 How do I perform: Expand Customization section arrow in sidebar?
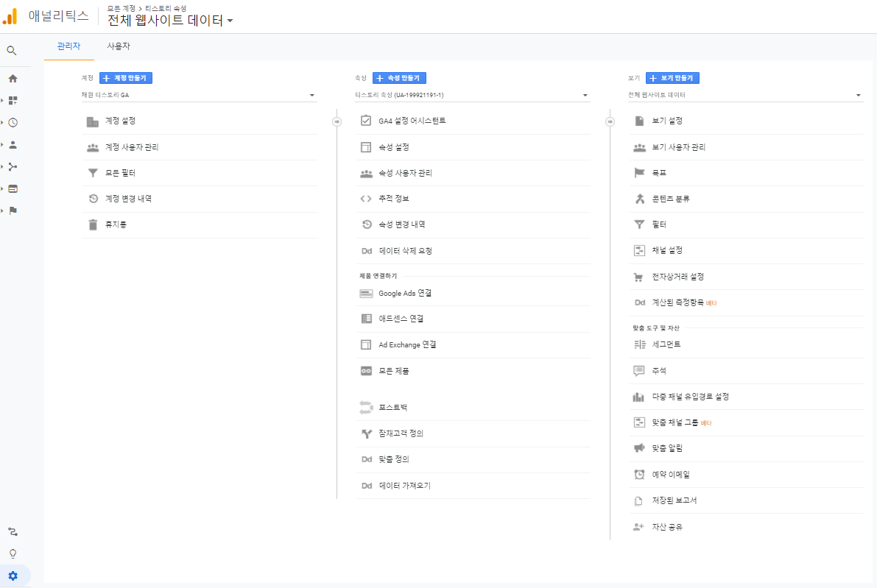2,101
